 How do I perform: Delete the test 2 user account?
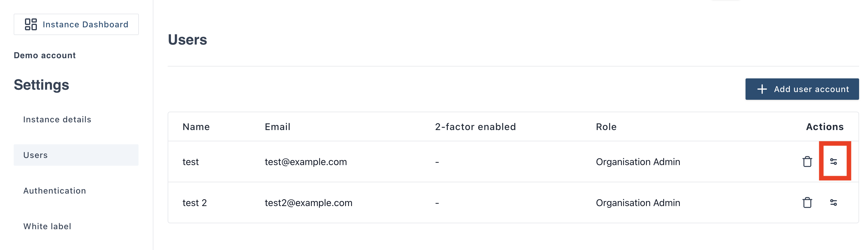[x=807, y=202]
